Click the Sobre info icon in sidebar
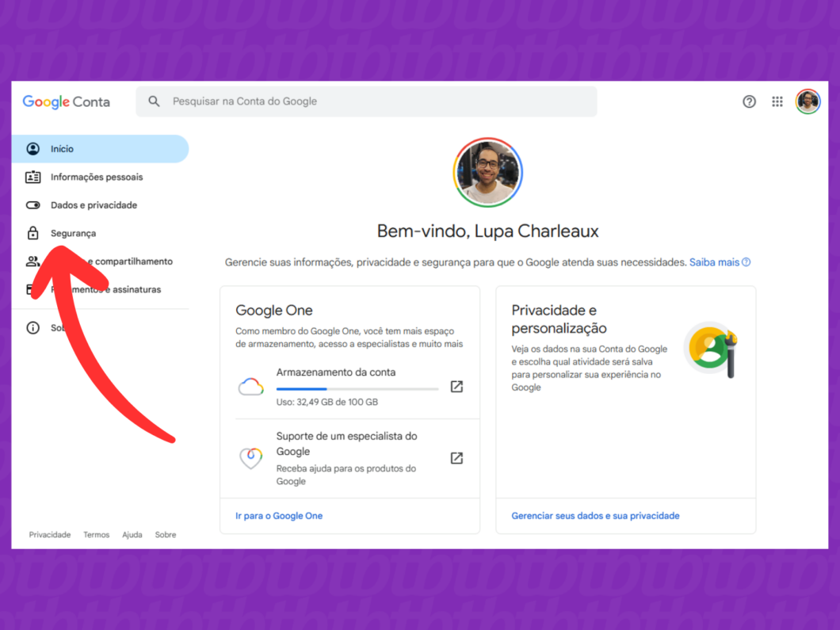Image resolution: width=840 pixels, height=630 pixels. click(x=32, y=327)
